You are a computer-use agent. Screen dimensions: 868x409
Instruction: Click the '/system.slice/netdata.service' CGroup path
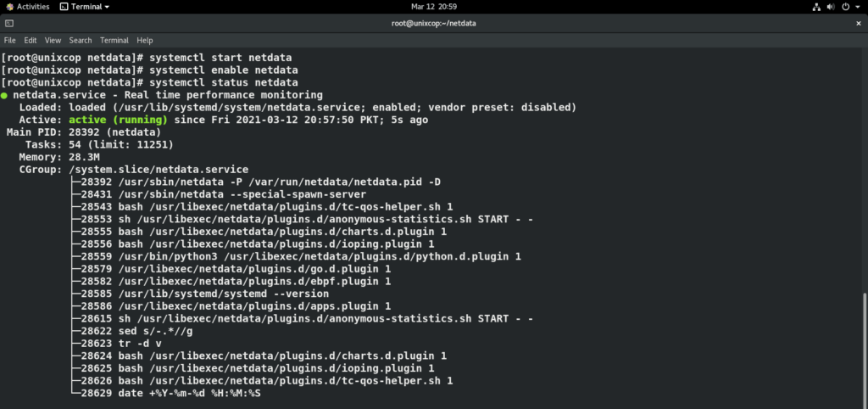(159, 170)
